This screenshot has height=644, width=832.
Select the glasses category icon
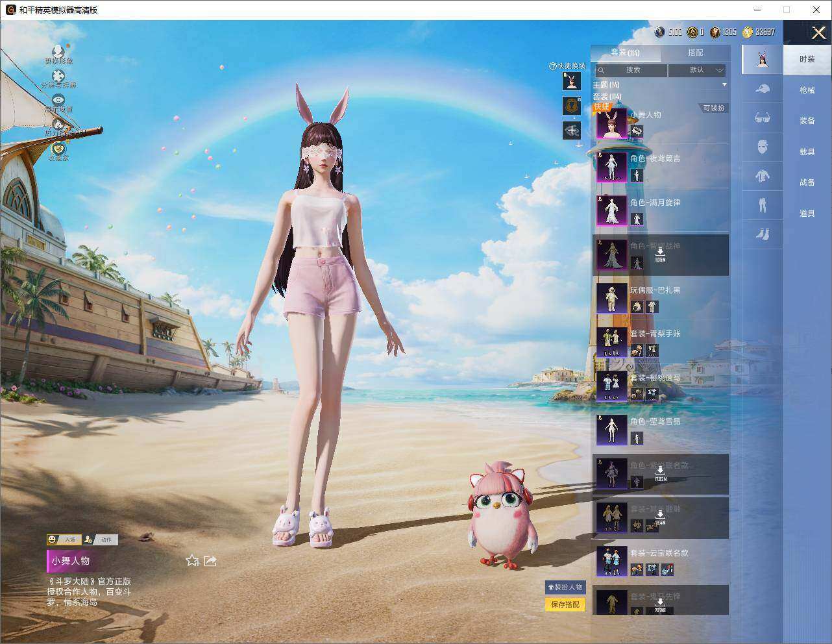point(762,118)
